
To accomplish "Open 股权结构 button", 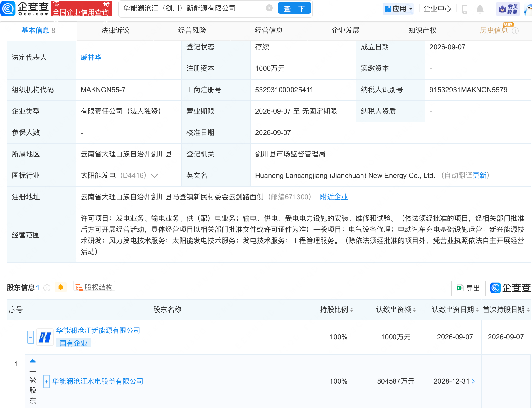I will (x=94, y=287).
